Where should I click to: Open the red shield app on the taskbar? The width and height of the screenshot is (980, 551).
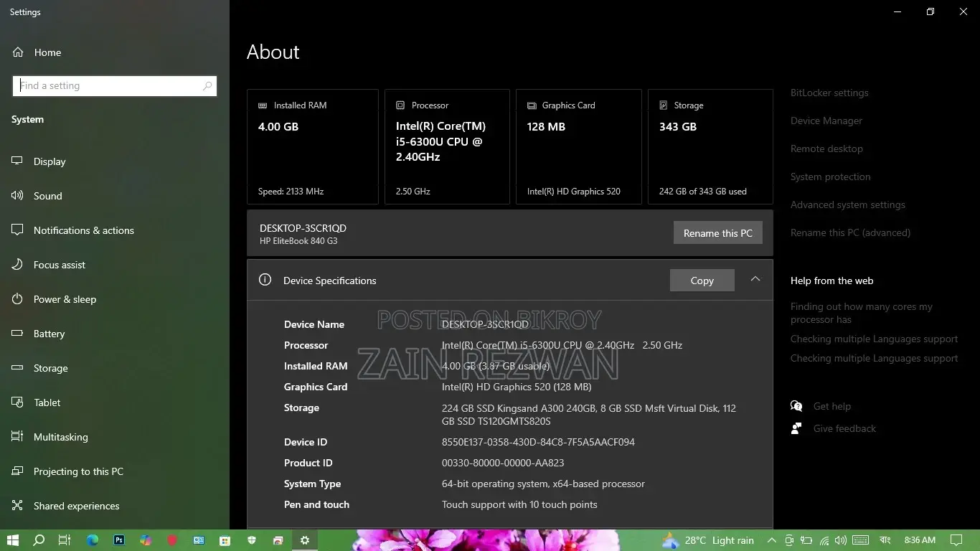pos(172,540)
